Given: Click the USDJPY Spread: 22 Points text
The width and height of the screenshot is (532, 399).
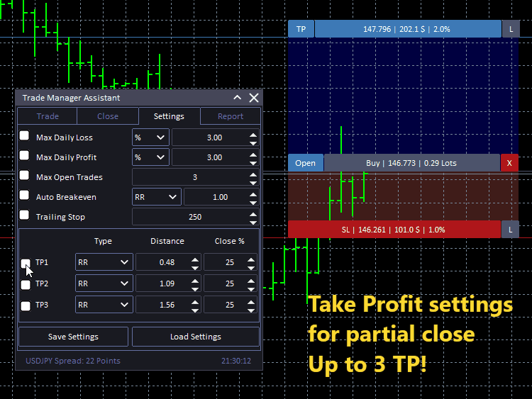Looking at the screenshot, I should click(73, 361).
